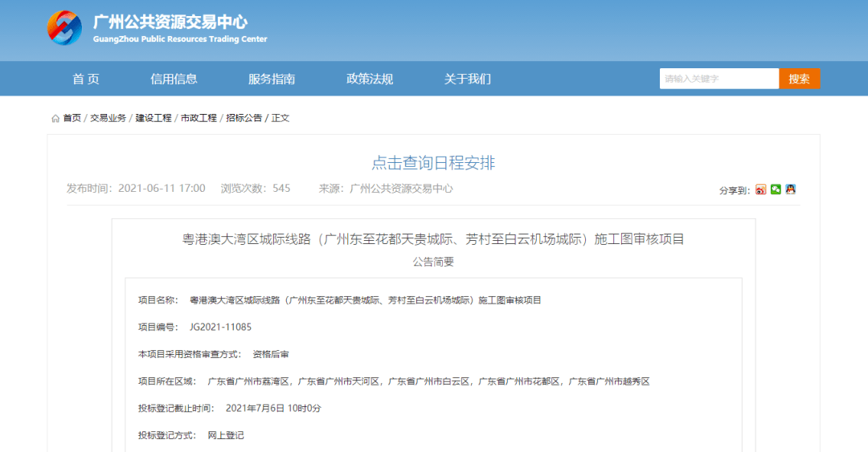
Task: Click the 项目编号 label
Action: coord(158,327)
